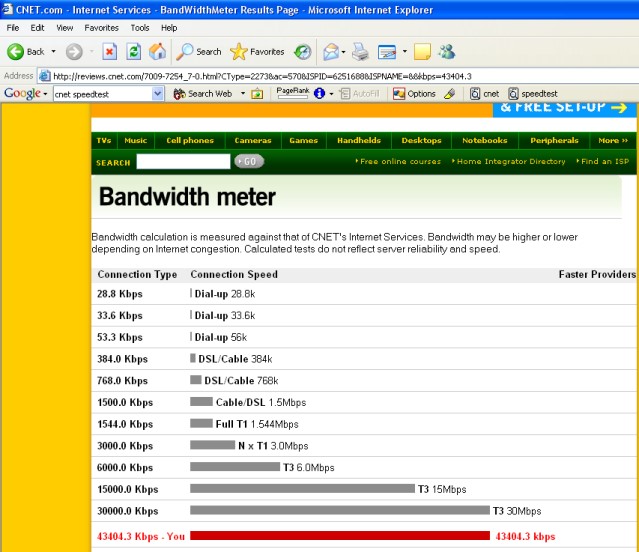Image resolution: width=639 pixels, height=552 pixels.
Task: Expand Google search box history dropdown
Action: click(x=158, y=94)
